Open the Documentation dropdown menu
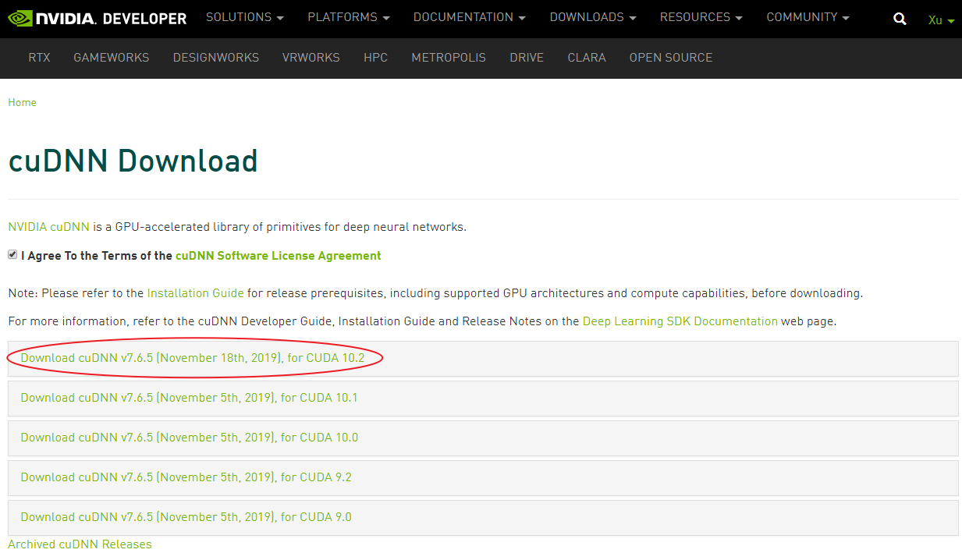Viewport: 962px width, 560px height. tap(469, 17)
